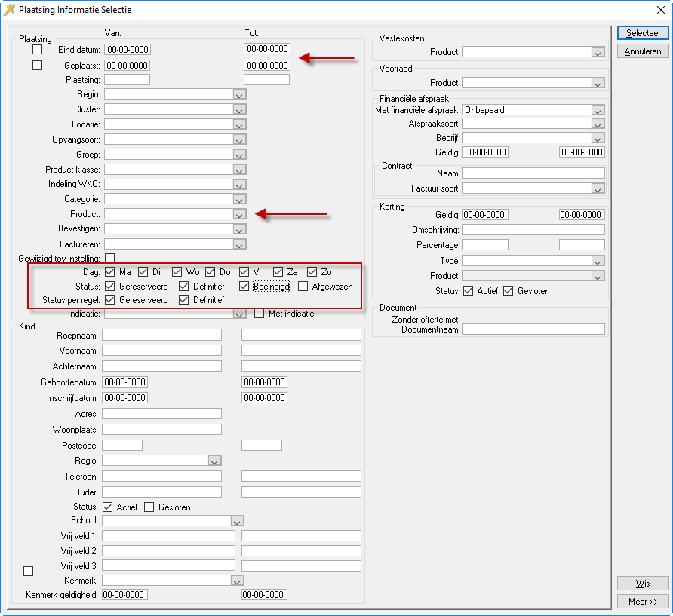Viewport: 673px width, 616px height.
Task: Open the Product dropdown under Plaatsing
Action: click(x=239, y=215)
